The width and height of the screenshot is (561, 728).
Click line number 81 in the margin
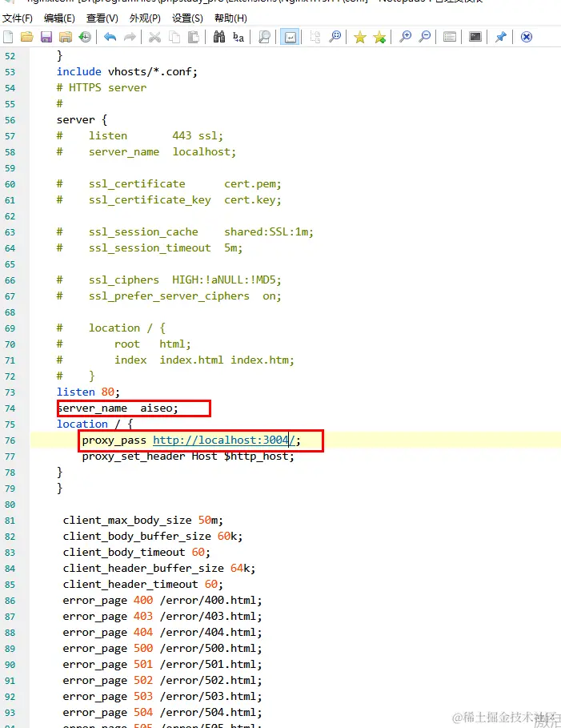tap(10, 521)
